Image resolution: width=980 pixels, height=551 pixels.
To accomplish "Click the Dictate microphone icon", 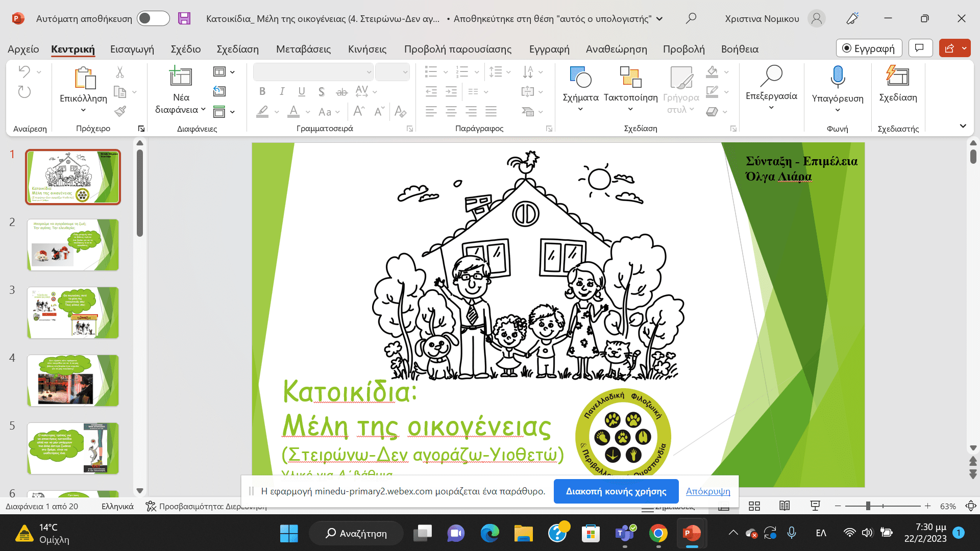I will 838,77.
